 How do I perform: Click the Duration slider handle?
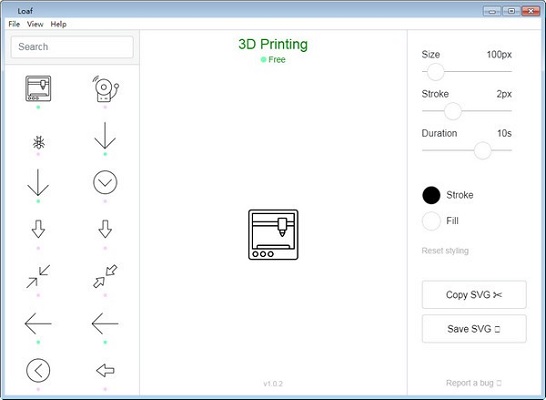(483, 150)
